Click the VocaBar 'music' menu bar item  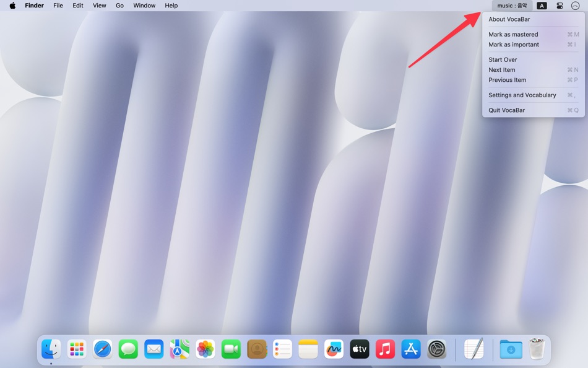pos(512,6)
